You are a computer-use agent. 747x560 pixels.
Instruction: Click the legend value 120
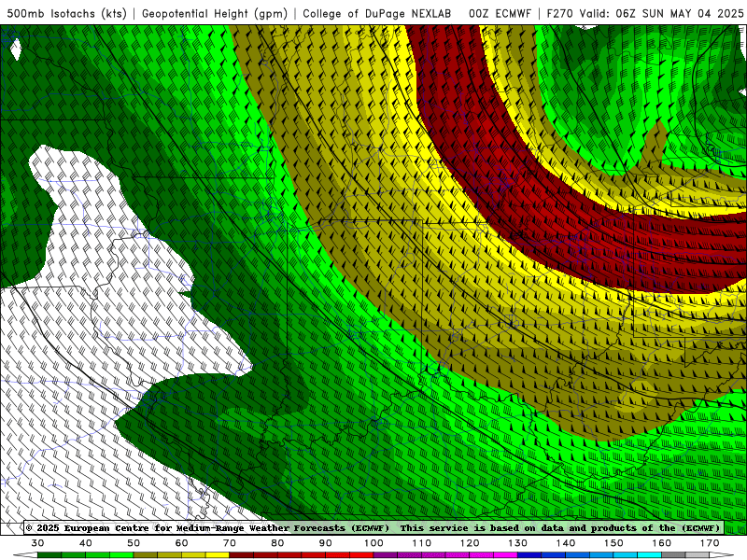click(x=470, y=543)
